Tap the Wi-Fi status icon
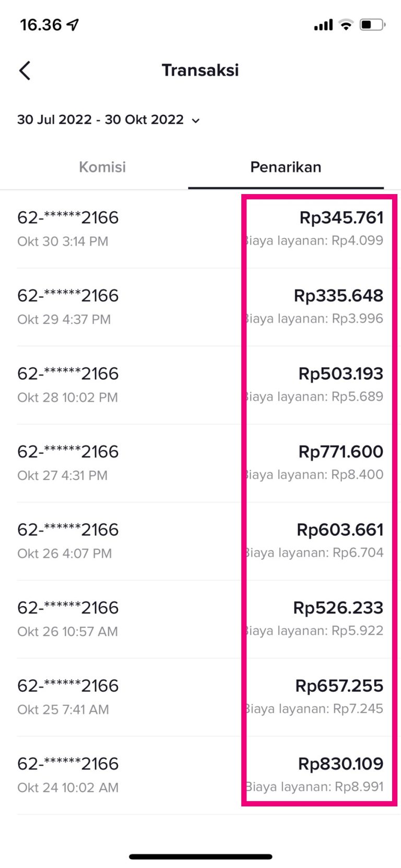 [x=346, y=25]
